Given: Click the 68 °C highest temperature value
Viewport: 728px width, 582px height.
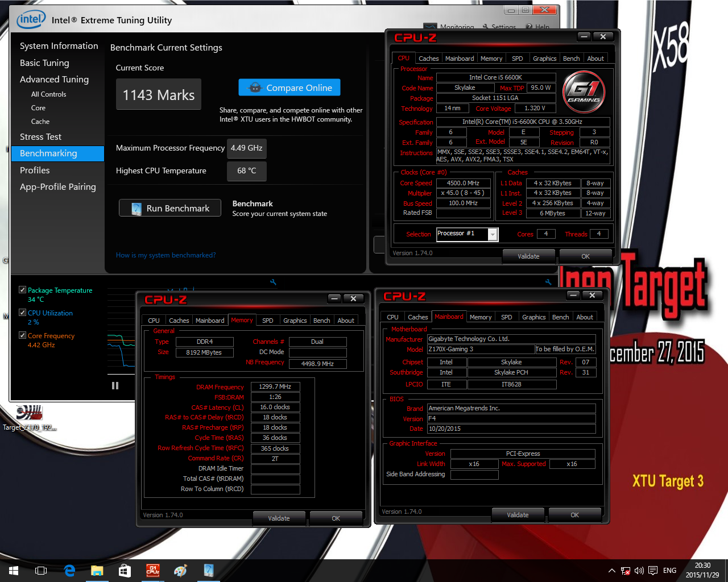Looking at the screenshot, I should coord(246,171).
